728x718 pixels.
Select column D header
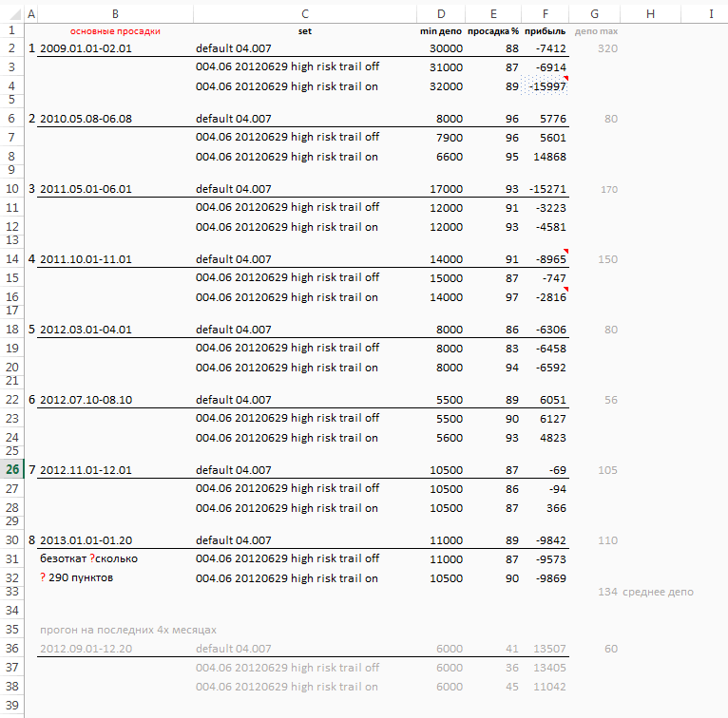(441, 14)
